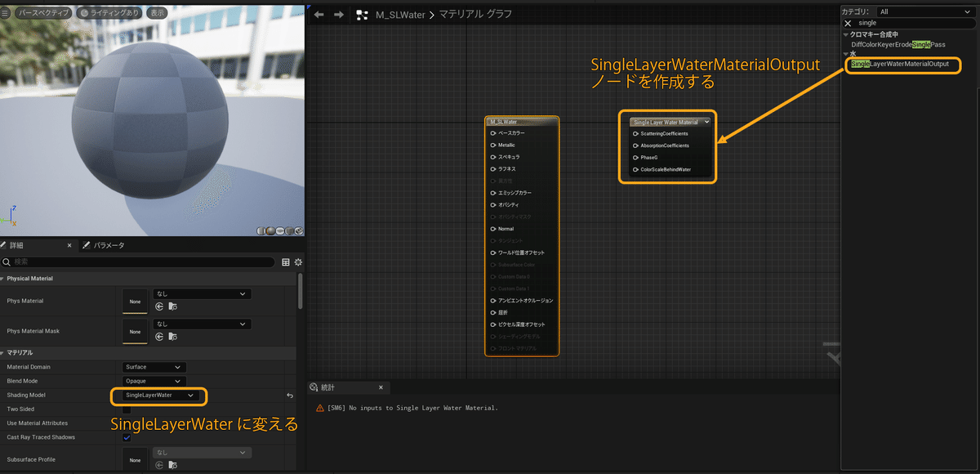
Task: Click the Metallic input pin
Action: pos(493,145)
